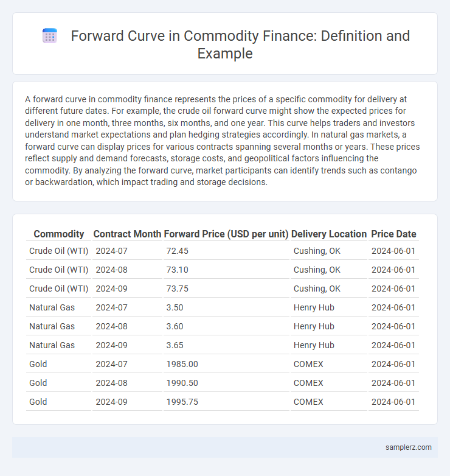Click Cushing, OK in the 72.45 row
This screenshot has width=450, height=476.
click(317, 251)
